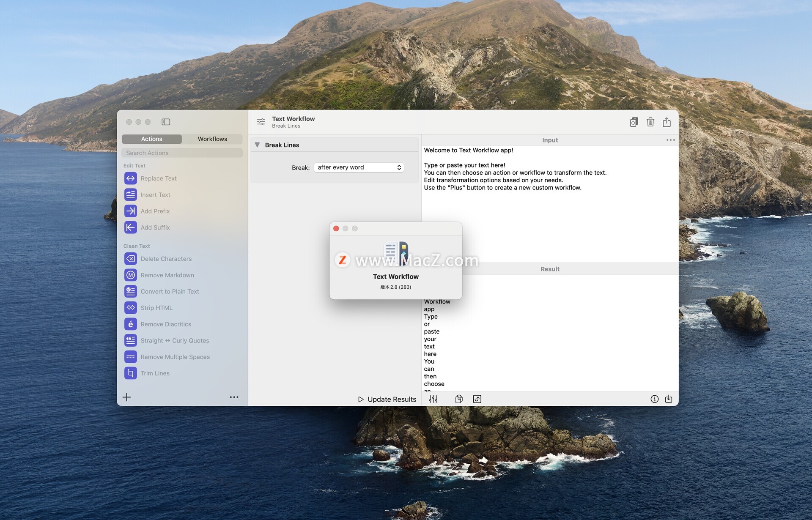Open the Input panel ellipsis menu
Image resolution: width=812 pixels, height=520 pixels.
[x=671, y=140]
